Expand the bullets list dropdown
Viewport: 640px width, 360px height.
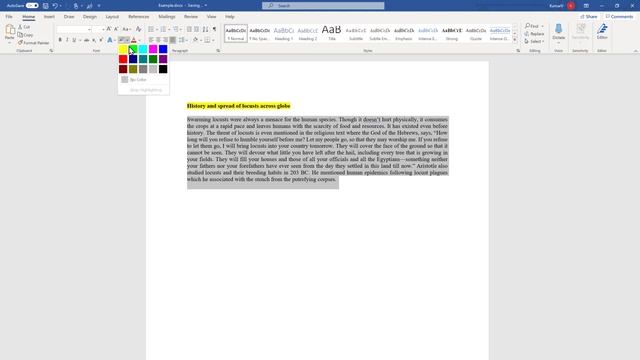point(157,29)
